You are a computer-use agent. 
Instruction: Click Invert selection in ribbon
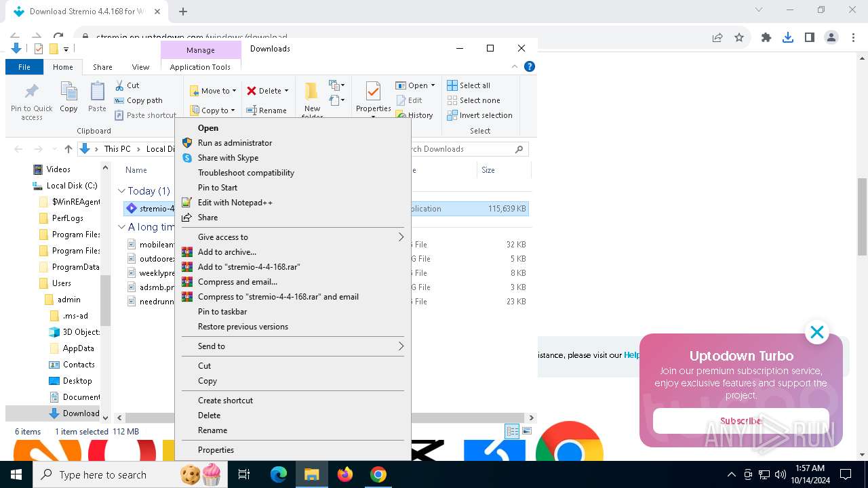pos(479,115)
